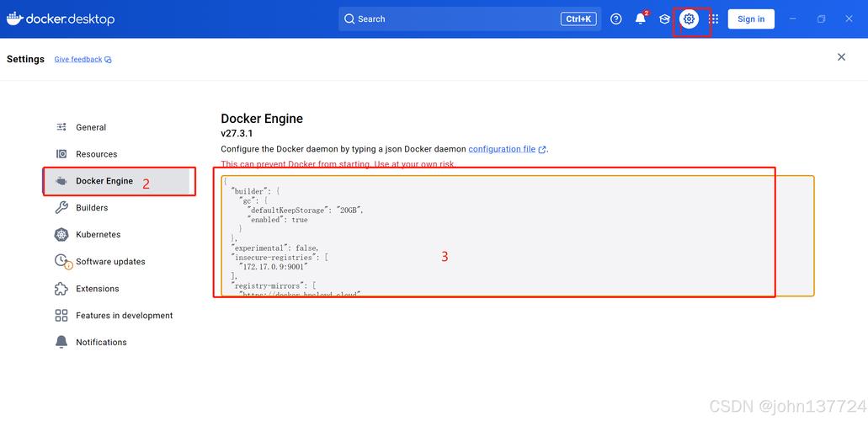868x421 pixels.
Task: Click the "defaultKeepStorage" line in editor
Action: point(306,210)
